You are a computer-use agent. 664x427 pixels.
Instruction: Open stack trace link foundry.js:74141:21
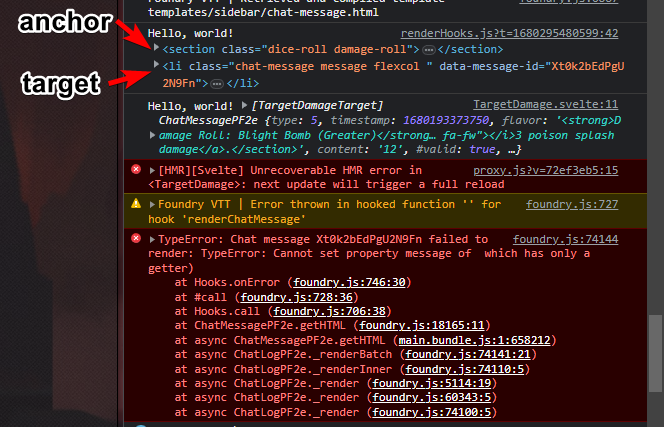pos(468,354)
